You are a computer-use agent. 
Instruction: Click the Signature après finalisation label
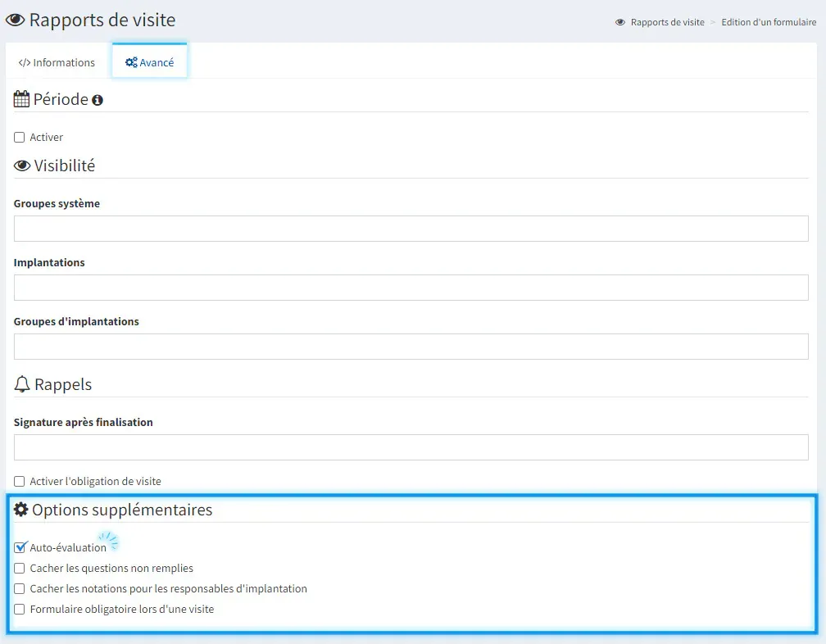pos(84,422)
